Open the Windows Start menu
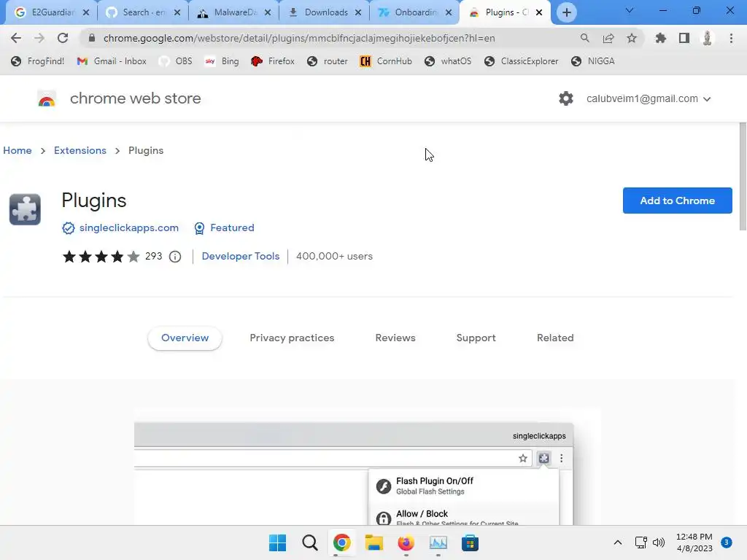 coord(278,542)
